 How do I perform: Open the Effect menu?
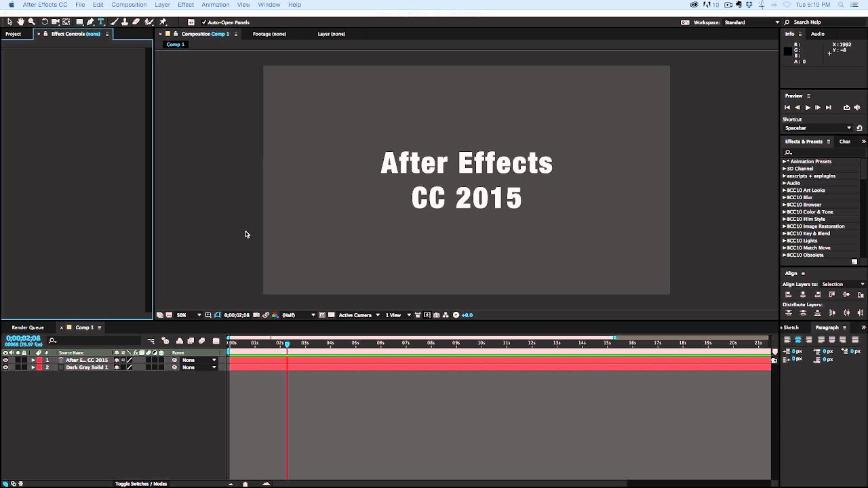(x=186, y=5)
